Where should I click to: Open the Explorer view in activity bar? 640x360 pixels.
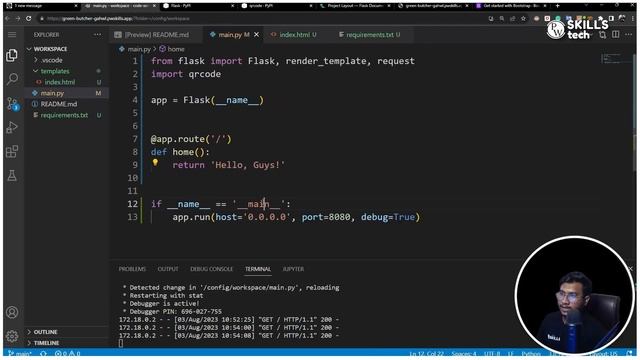pos(12,55)
